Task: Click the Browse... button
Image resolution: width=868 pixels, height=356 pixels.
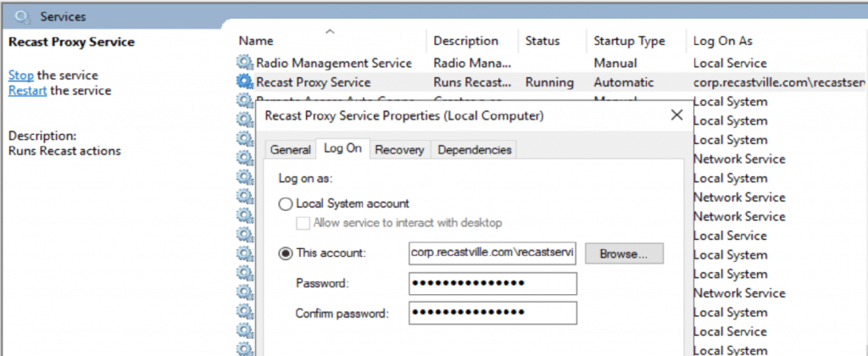Action: pyautogui.click(x=623, y=253)
